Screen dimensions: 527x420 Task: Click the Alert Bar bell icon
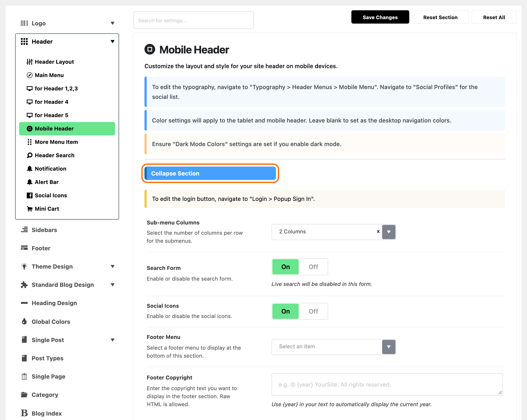point(30,182)
